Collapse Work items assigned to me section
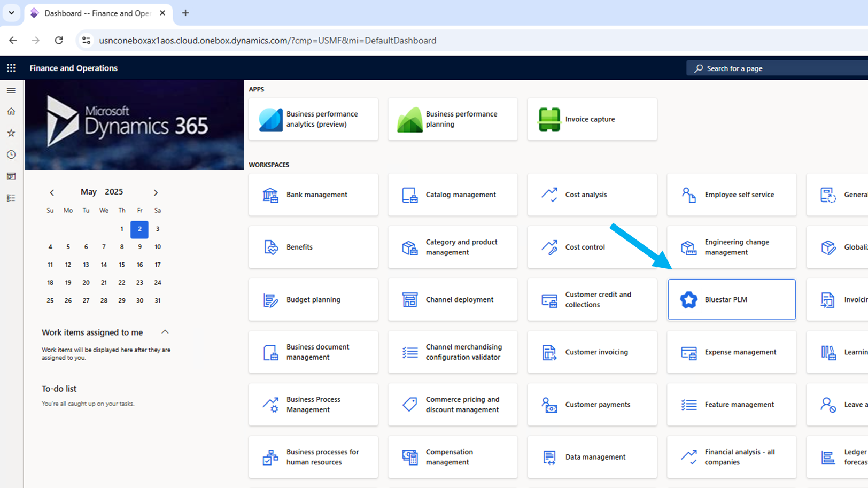This screenshot has width=868, height=488. coord(165,332)
